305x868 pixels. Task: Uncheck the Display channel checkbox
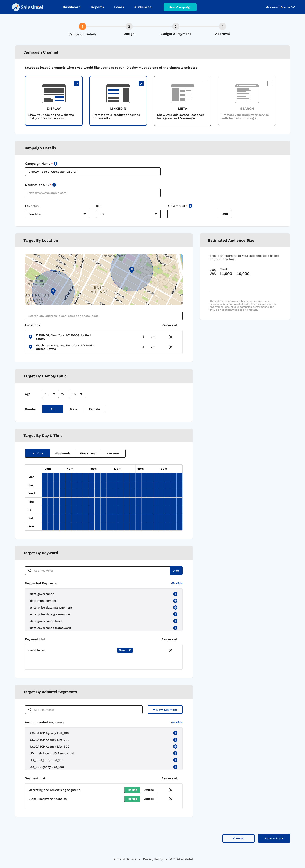(x=76, y=84)
